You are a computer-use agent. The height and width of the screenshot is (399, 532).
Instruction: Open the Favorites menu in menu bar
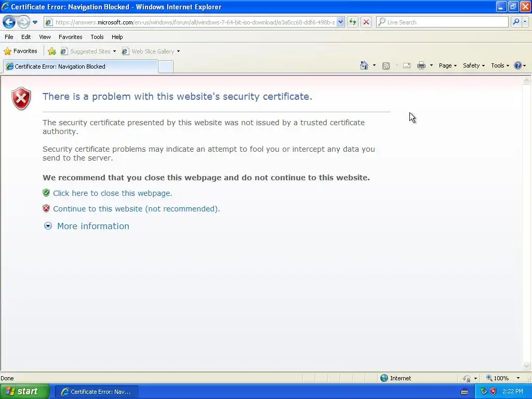(x=71, y=37)
